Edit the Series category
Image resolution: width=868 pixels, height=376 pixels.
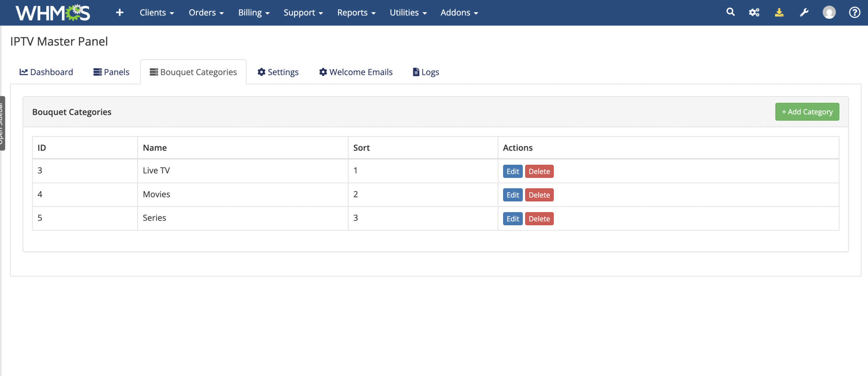513,219
